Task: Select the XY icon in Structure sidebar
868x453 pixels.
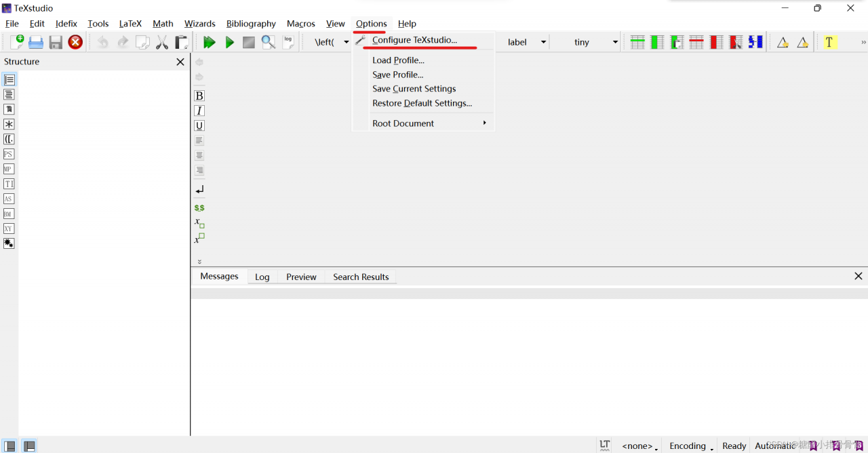Action: coord(9,229)
